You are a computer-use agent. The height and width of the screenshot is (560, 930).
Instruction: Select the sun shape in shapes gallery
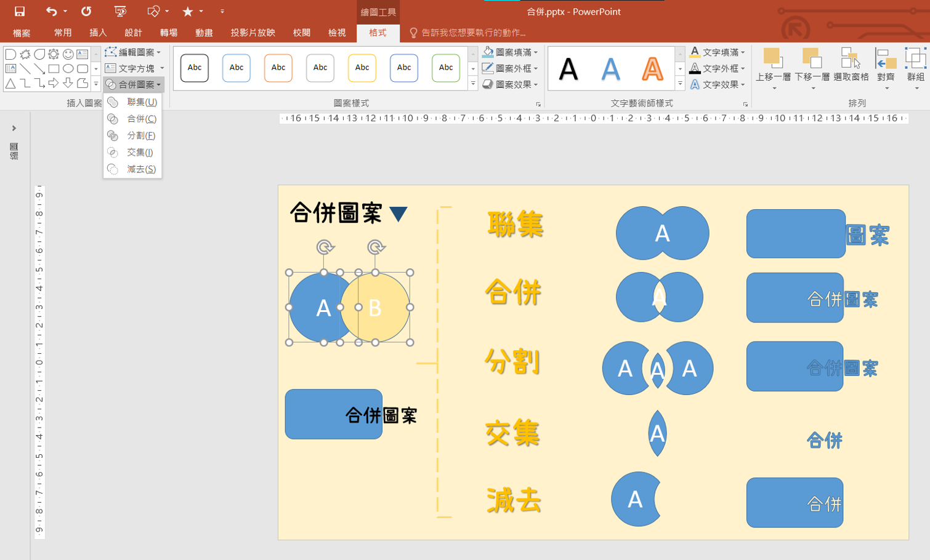click(x=54, y=54)
